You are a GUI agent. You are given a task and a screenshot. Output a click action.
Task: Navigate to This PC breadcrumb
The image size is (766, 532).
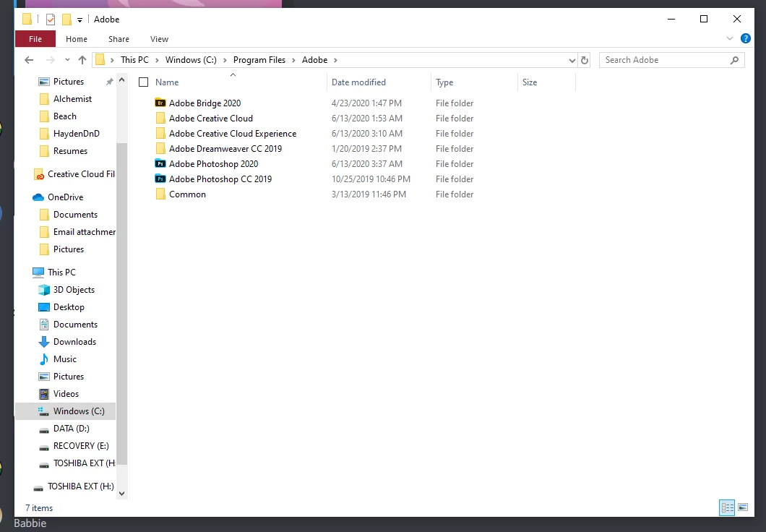click(135, 60)
